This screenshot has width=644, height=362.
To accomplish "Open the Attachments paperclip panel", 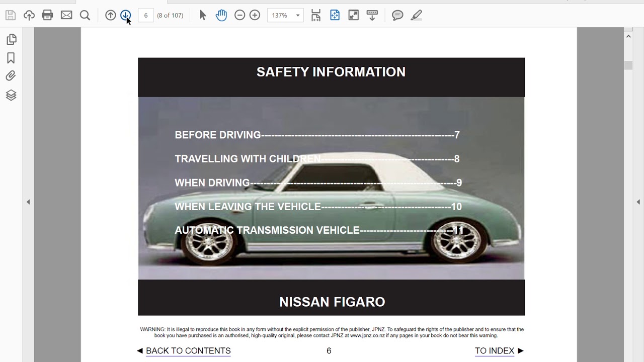I will pyautogui.click(x=11, y=76).
